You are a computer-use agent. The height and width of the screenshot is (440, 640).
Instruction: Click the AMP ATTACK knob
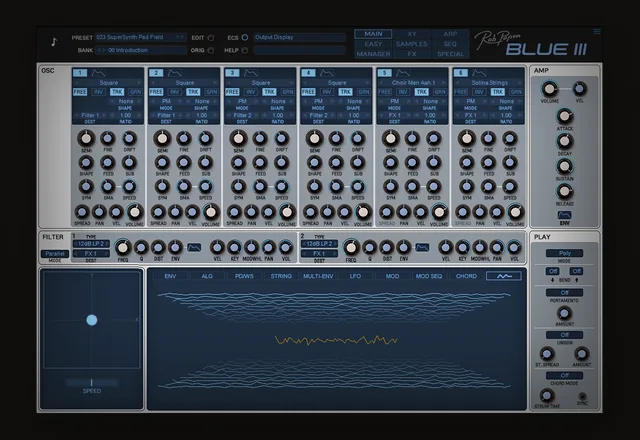pos(564,117)
